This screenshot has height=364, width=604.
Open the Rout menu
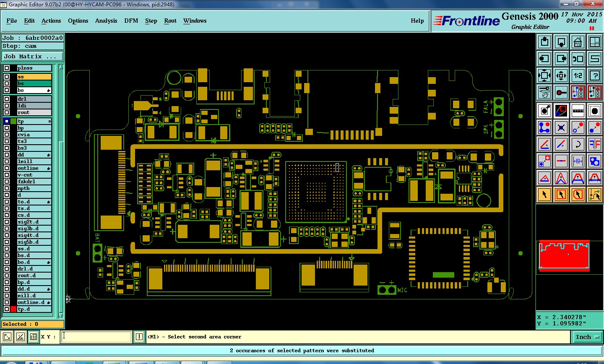coord(170,21)
